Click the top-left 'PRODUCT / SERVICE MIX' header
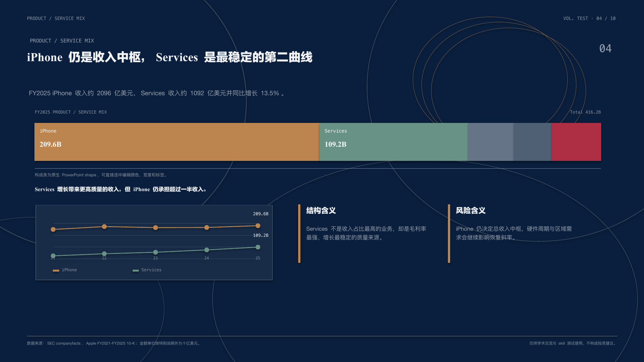This screenshot has height=362, width=644. coord(56,18)
